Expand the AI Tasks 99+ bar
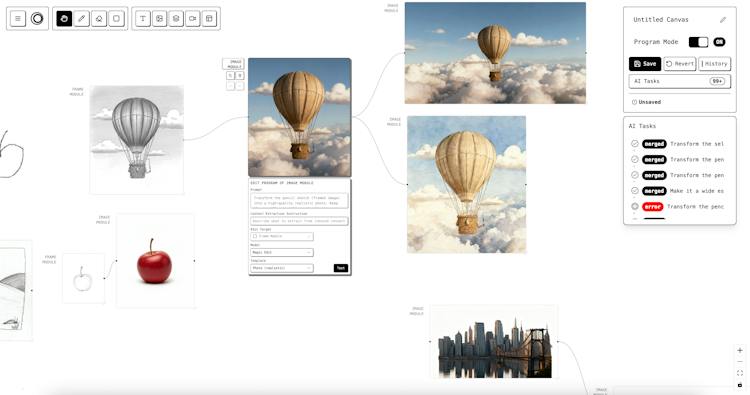The image size is (750, 395). click(680, 81)
